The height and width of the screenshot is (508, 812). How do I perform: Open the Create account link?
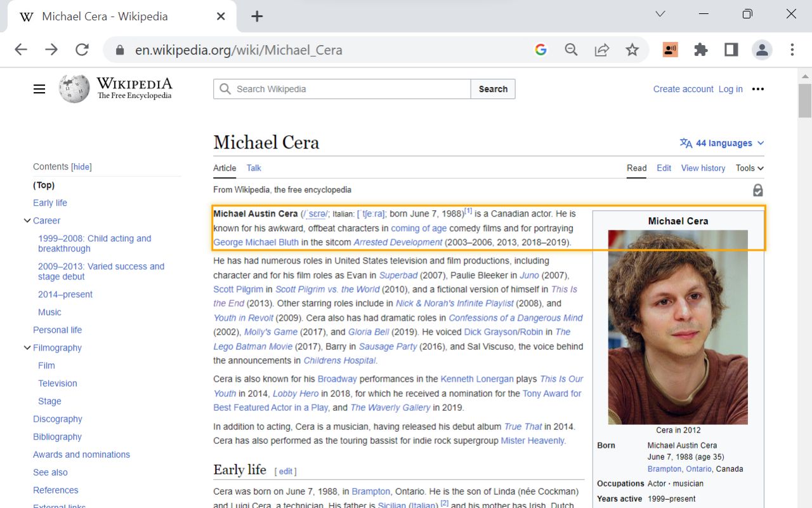(x=683, y=89)
